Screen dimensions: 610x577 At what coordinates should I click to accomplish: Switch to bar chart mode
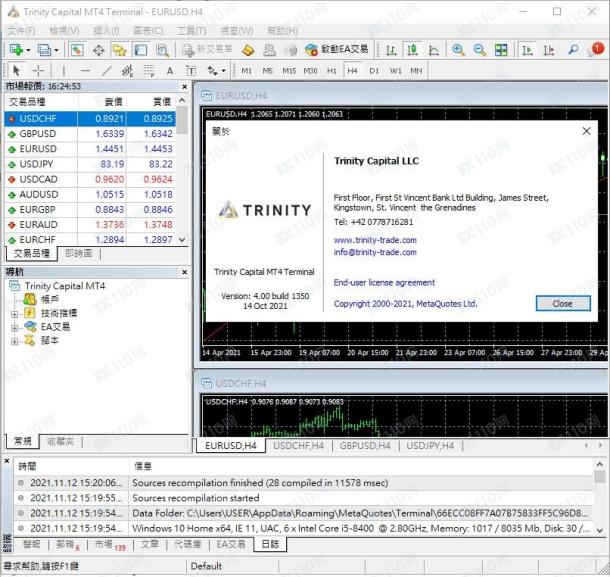(x=391, y=50)
